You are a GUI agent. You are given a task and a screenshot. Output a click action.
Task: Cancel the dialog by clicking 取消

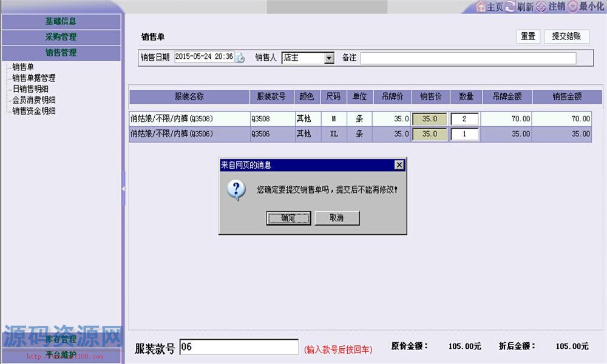pyautogui.click(x=337, y=218)
